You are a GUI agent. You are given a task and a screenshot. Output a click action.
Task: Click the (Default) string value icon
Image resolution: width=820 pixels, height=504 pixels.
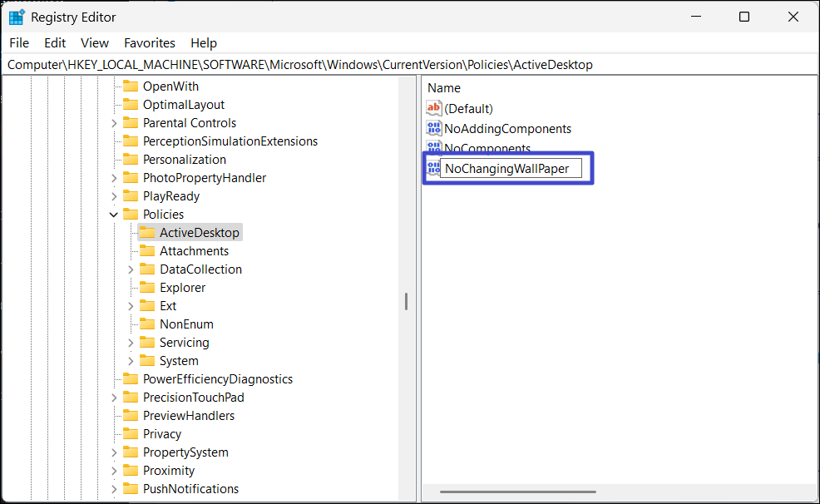pyautogui.click(x=433, y=108)
